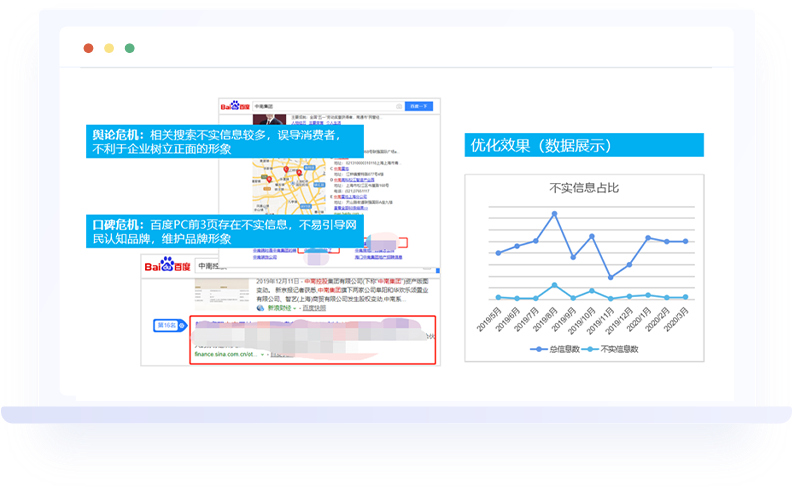This screenshot has width=794, height=491.
Task: Click the red window dot
Action: (89, 48)
